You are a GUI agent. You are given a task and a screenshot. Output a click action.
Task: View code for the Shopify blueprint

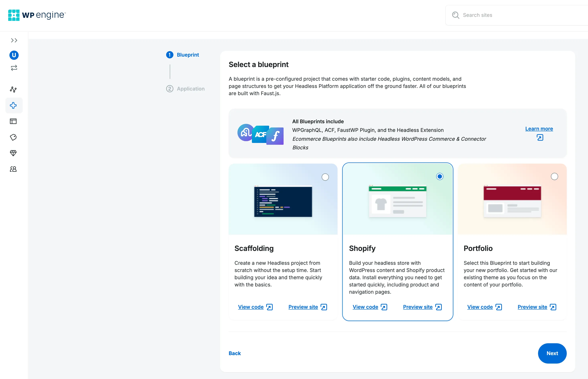366,307
